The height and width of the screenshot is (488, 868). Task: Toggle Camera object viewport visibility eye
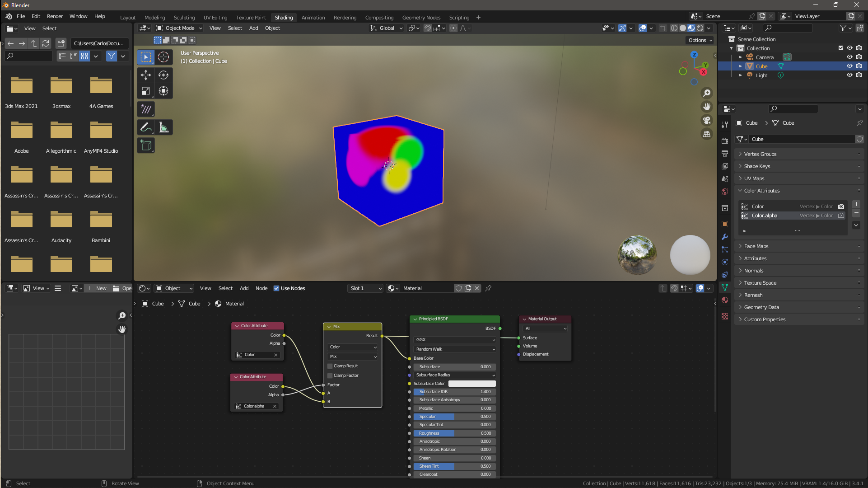[x=849, y=57]
